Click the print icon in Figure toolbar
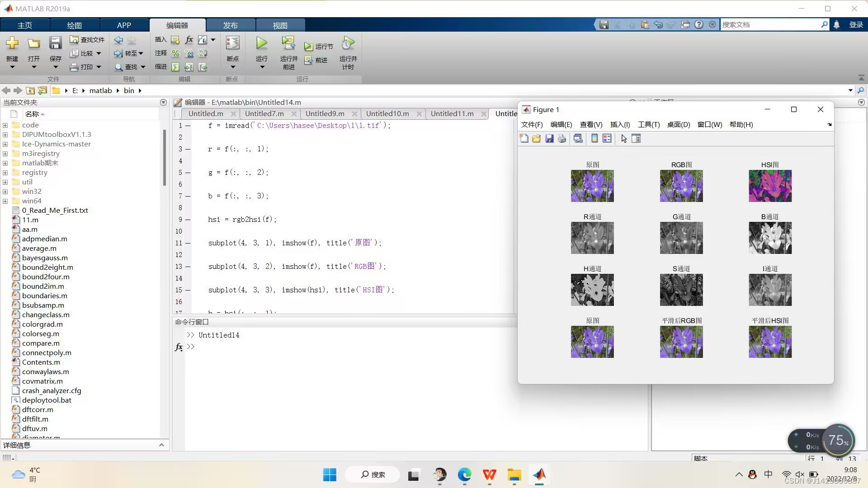 pyautogui.click(x=562, y=139)
